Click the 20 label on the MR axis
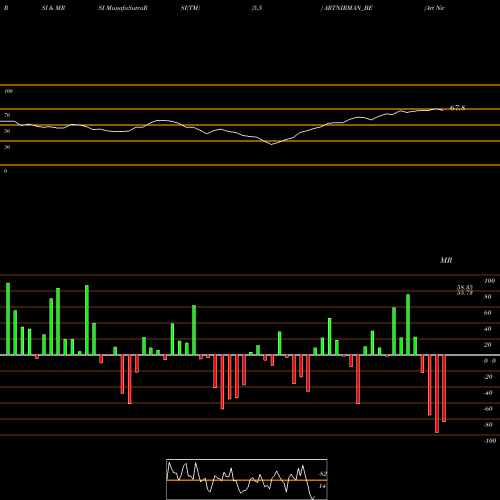500x500 pixels. [x=488, y=345]
